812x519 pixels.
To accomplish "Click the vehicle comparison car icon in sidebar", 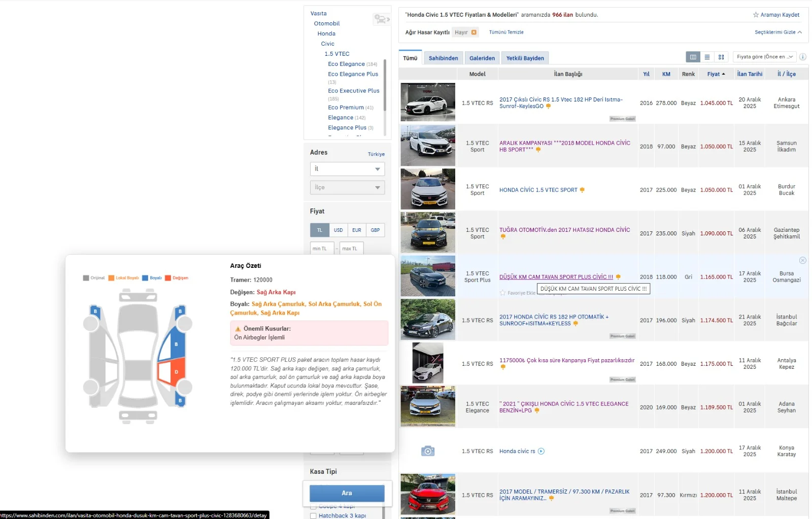I will pos(382,19).
